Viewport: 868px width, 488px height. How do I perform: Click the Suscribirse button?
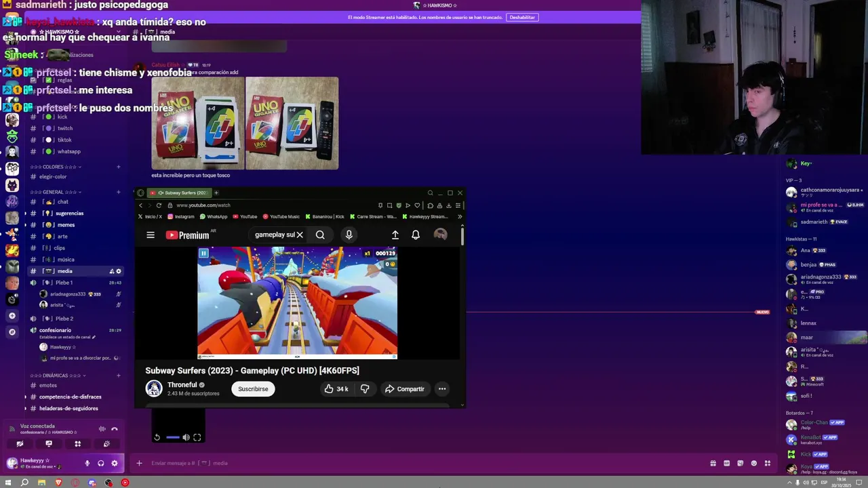(x=253, y=389)
